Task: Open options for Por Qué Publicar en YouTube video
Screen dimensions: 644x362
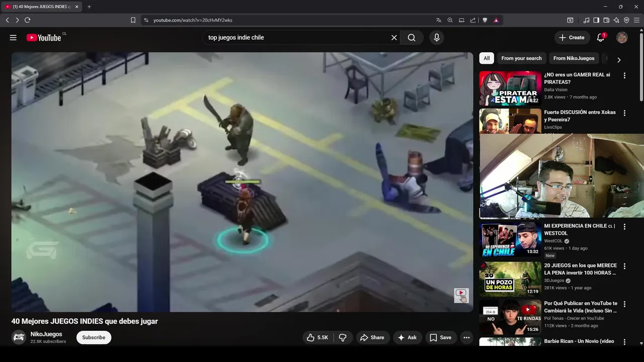Action: pos(624,304)
